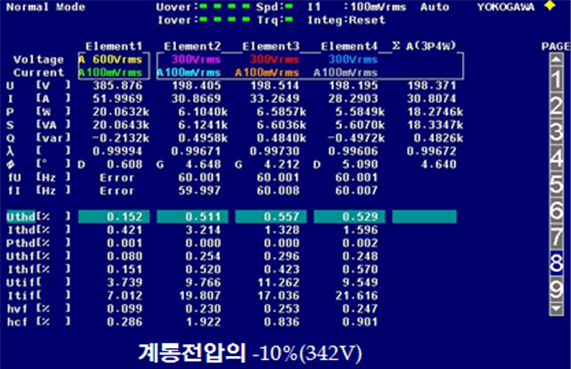The image size is (571, 369).
Task: Click the ΣA(3P4W) column header
Action: (424, 46)
